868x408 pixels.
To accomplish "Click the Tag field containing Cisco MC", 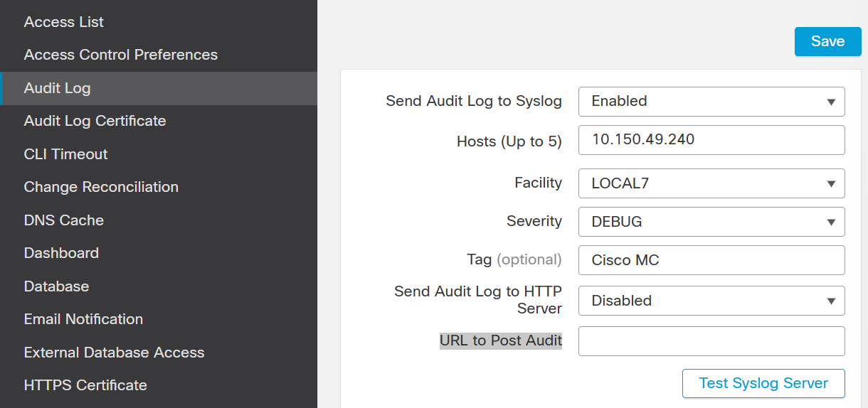I will (711, 260).
